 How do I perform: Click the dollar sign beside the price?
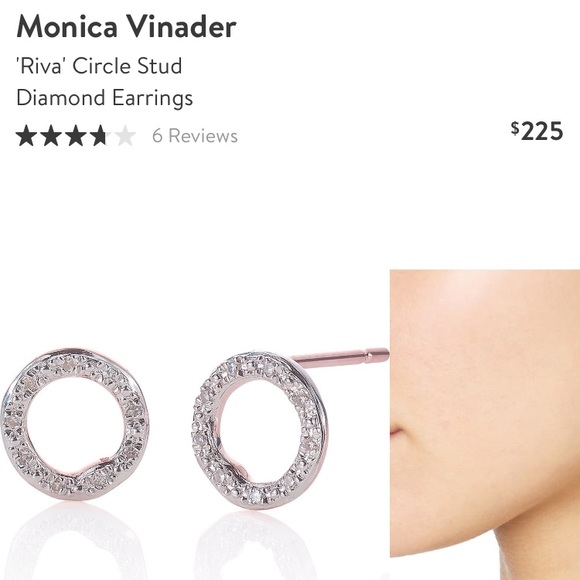pyautogui.click(x=515, y=128)
